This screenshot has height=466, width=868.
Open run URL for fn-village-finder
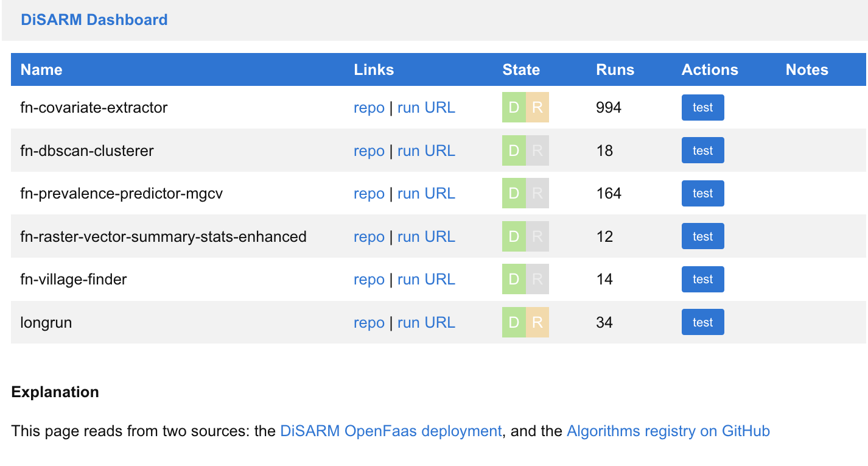(426, 280)
